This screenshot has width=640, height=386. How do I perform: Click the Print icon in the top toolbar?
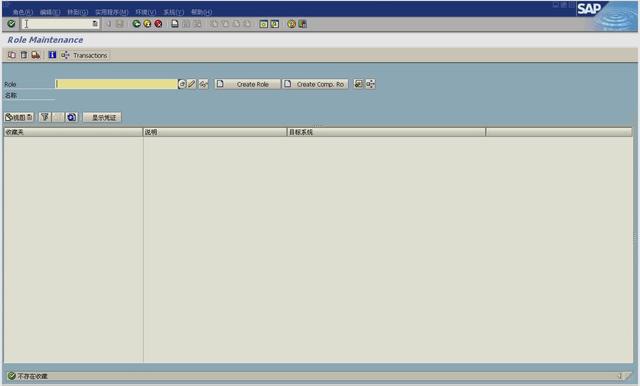175,24
